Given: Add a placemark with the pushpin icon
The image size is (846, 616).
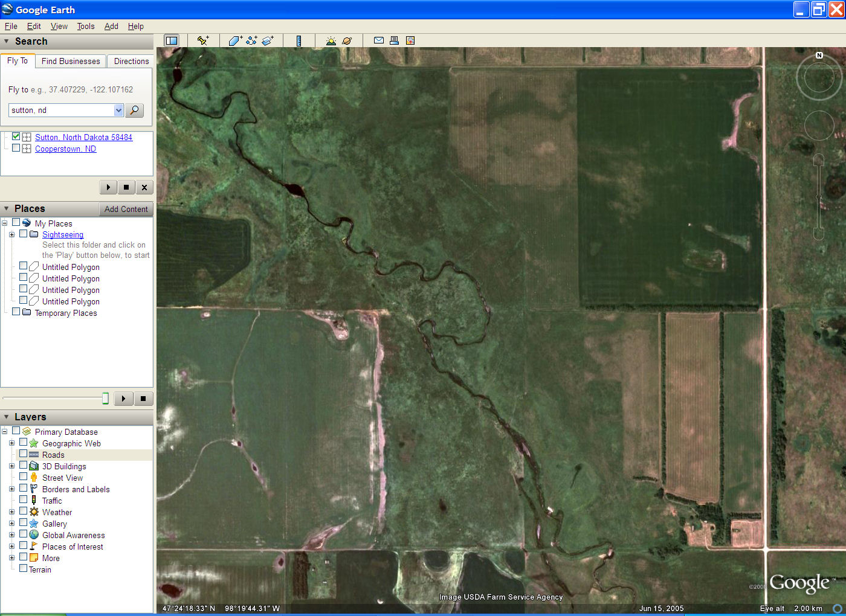Looking at the screenshot, I should click(203, 40).
